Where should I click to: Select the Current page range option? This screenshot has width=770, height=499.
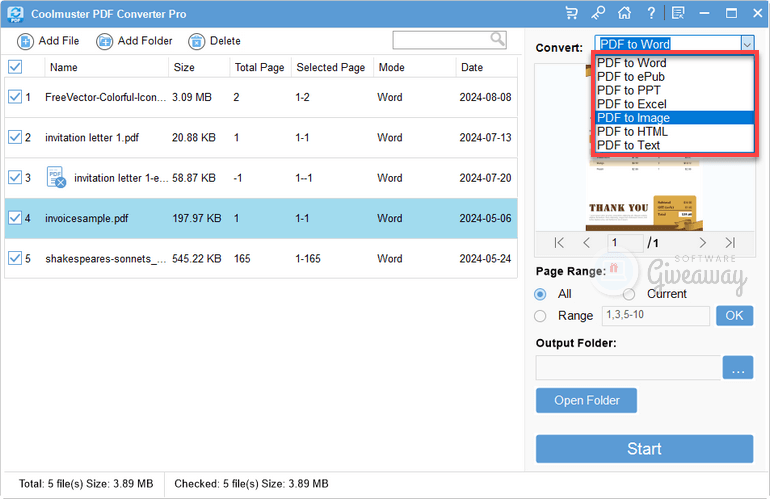(x=629, y=294)
